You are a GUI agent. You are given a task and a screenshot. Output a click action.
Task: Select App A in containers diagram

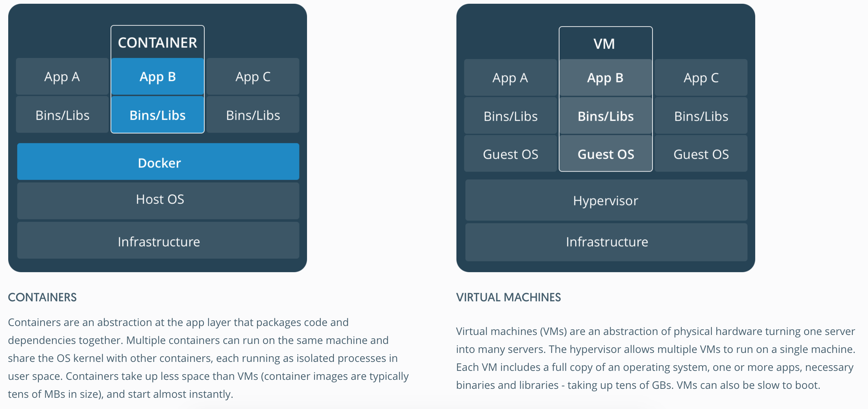[x=62, y=77]
